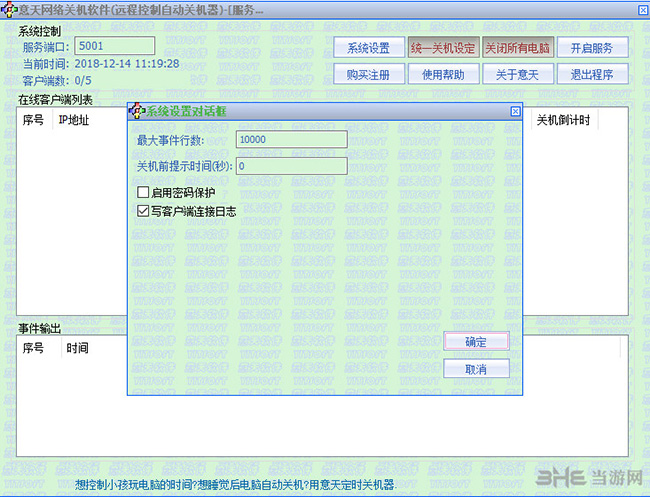Click the 关机倒计时 column header

click(563, 120)
